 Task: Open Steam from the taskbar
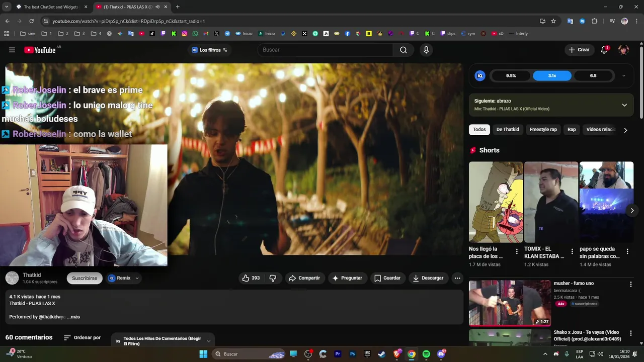pyautogui.click(x=382, y=354)
